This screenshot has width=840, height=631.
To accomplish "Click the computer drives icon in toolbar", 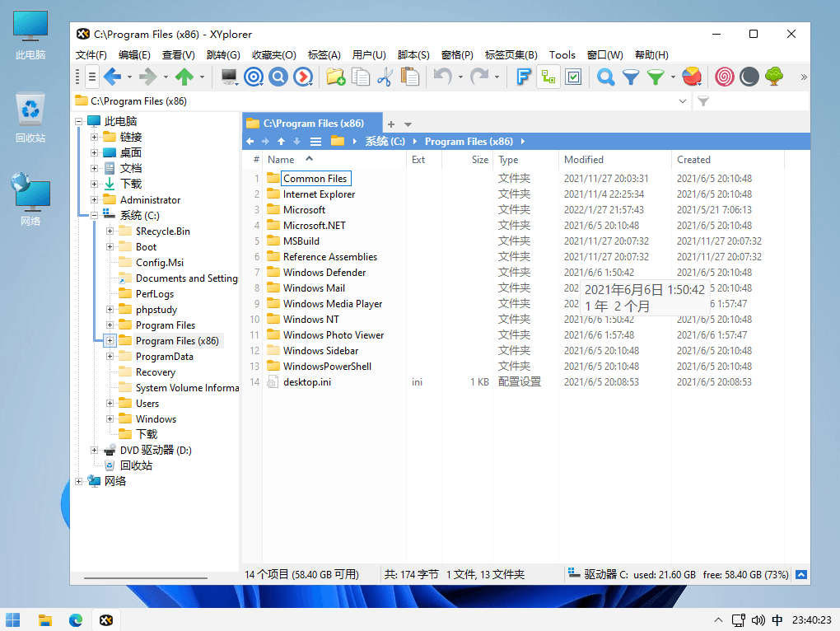I will 229,77.
